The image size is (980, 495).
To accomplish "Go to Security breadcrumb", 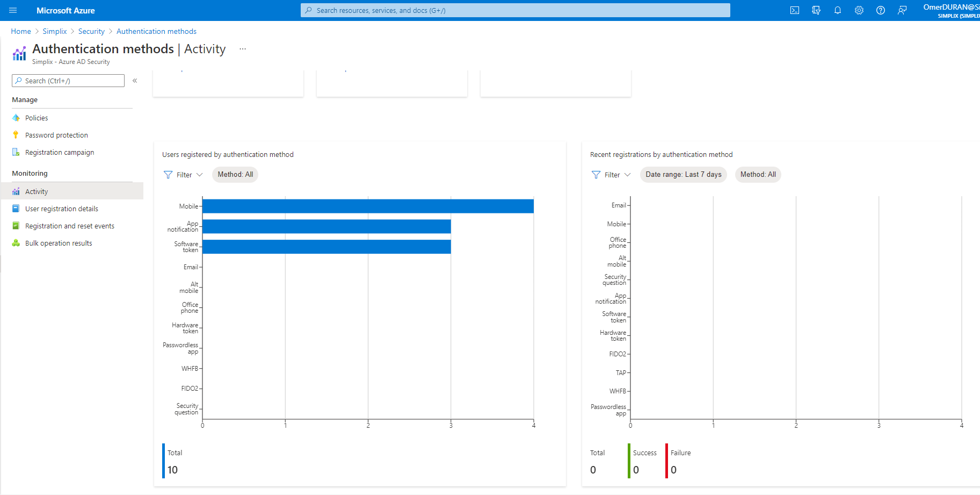I will (x=91, y=31).
